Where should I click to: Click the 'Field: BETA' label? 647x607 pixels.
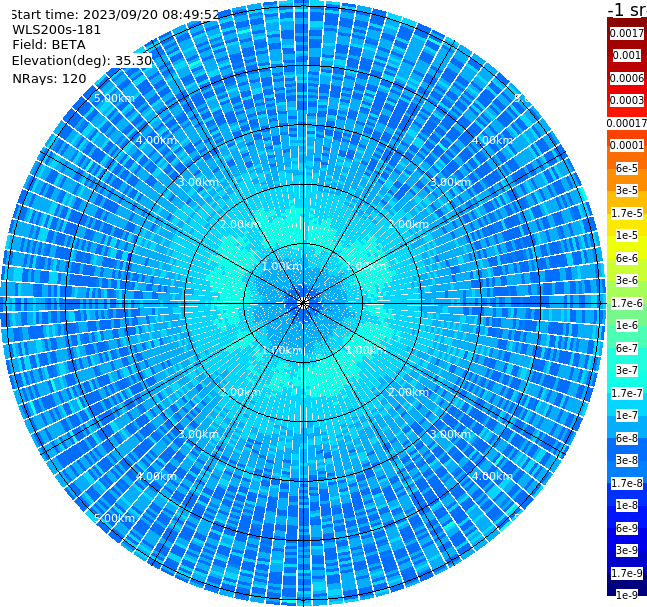point(49,45)
